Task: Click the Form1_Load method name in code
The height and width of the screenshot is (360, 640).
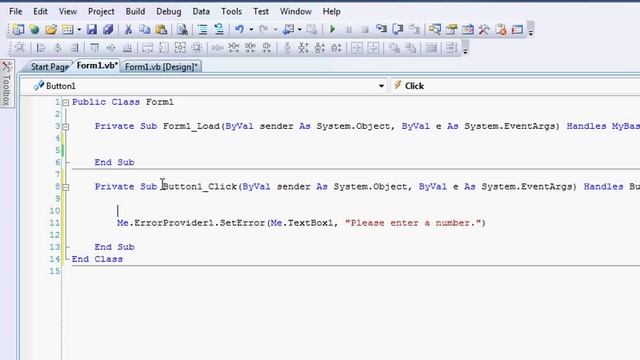Action: 191,127
